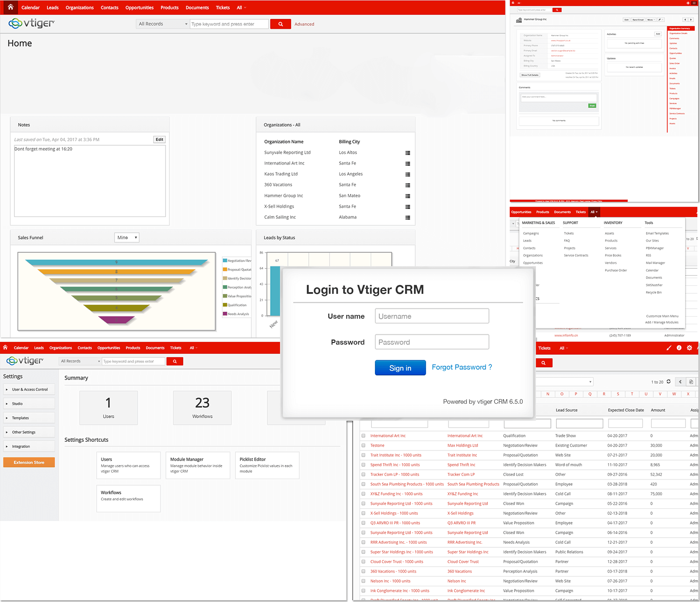Expand User & Access Control in Settings
The width and height of the screenshot is (700, 602).
29,389
